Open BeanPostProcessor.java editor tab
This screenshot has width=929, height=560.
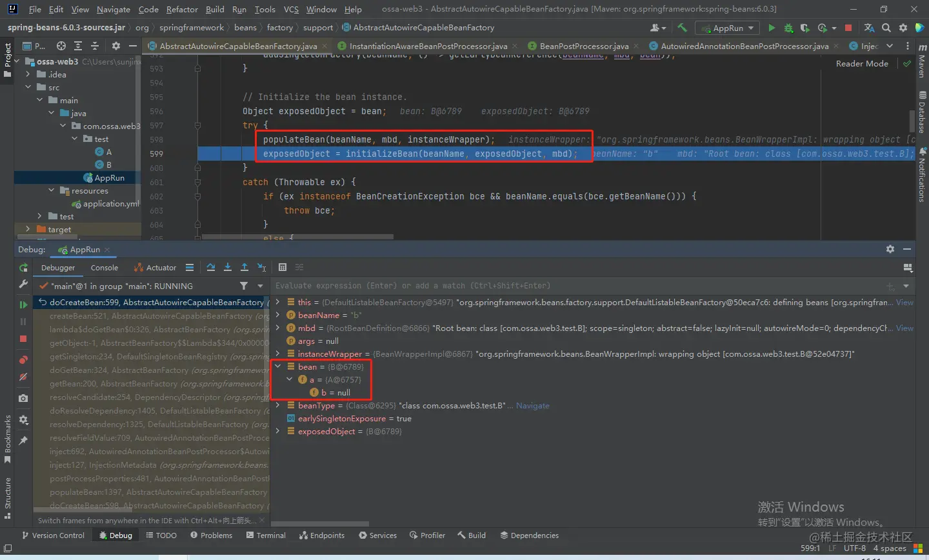point(584,46)
